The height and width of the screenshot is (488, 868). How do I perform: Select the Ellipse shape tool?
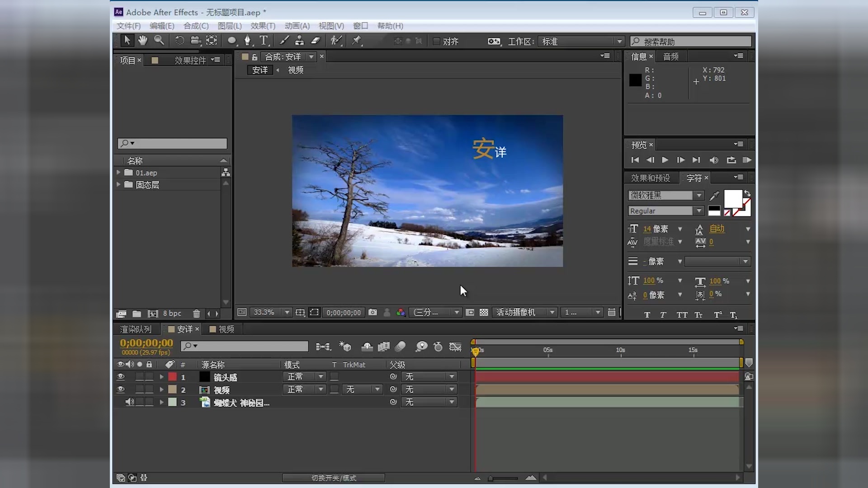pyautogui.click(x=232, y=41)
